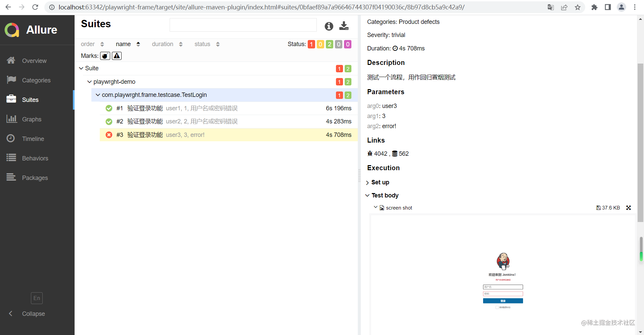
Task: Click the Allure logo icon
Action: 12,30
